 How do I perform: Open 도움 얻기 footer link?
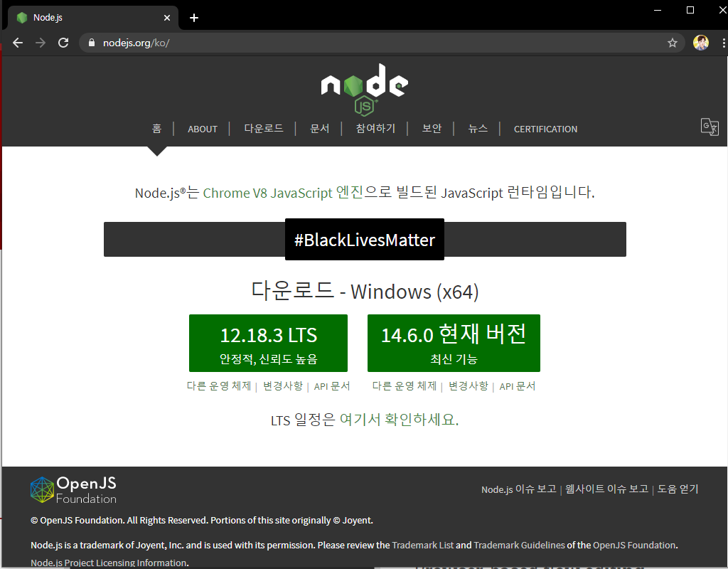pyautogui.click(x=678, y=489)
